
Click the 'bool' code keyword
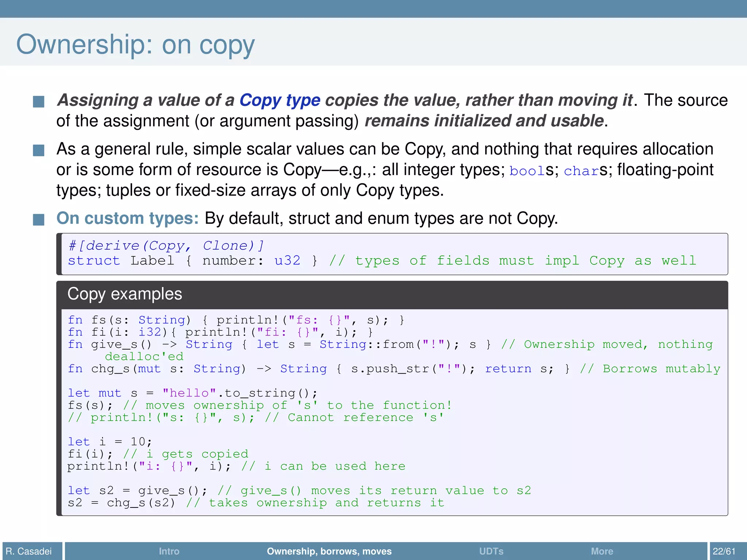coord(527,171)
